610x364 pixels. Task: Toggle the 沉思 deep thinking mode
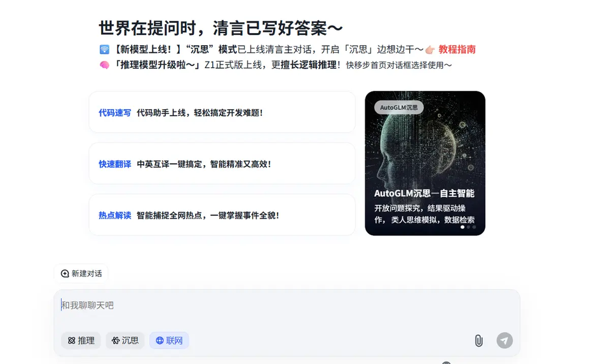pos(125,340)
